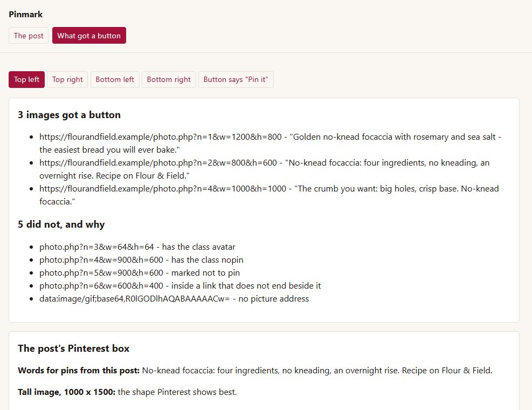The width and height of the screenshot is (532, 410).
Task: Choose the Top left button position
Action: pos(26,79)
